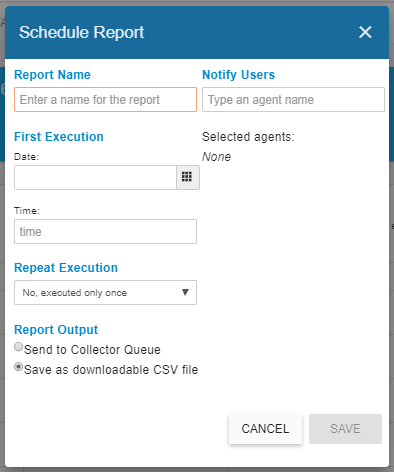This screenshot has width=394, height=472.
Task: Click the Time input field
Action: point(105,231)
